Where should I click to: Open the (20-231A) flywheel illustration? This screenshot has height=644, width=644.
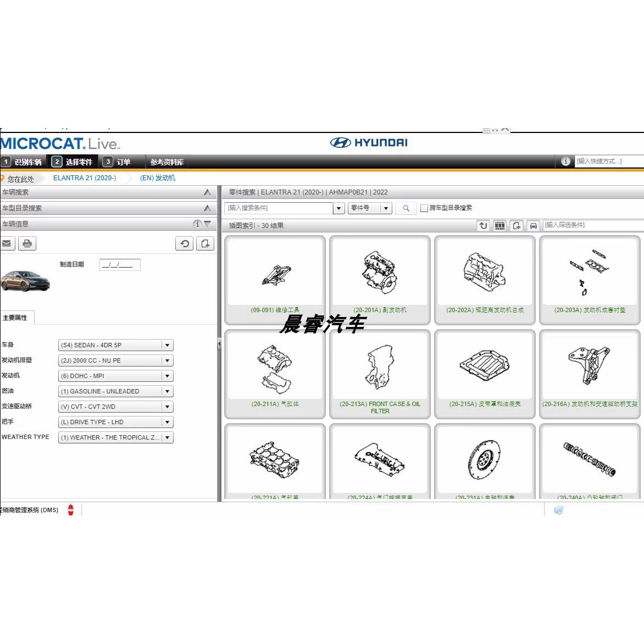[485, 462]
